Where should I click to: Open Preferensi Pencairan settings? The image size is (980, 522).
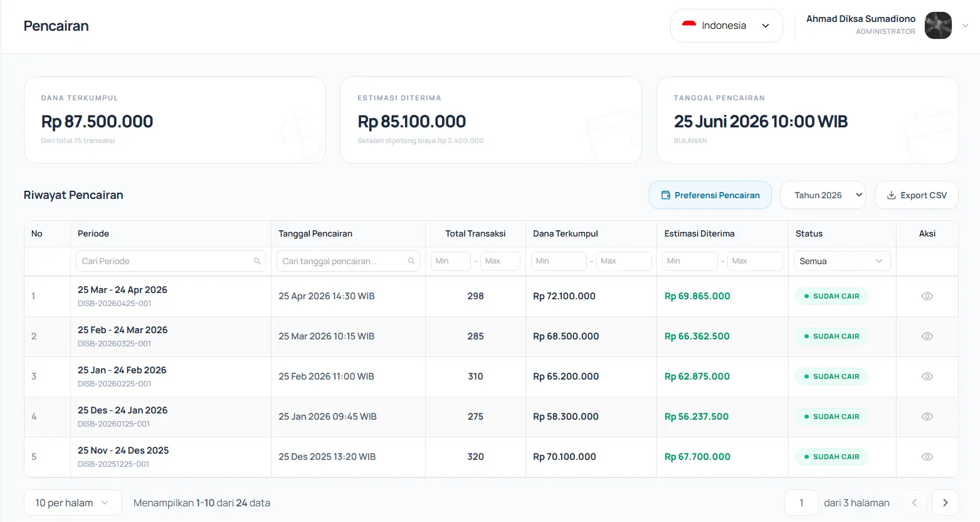710,195
